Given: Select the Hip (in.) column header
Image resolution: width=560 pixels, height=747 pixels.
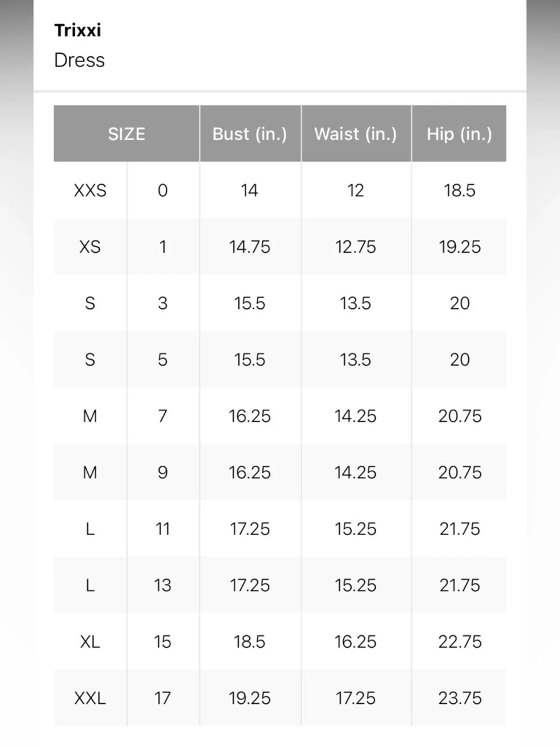Looking at the screenshot, I should (459, 134).
